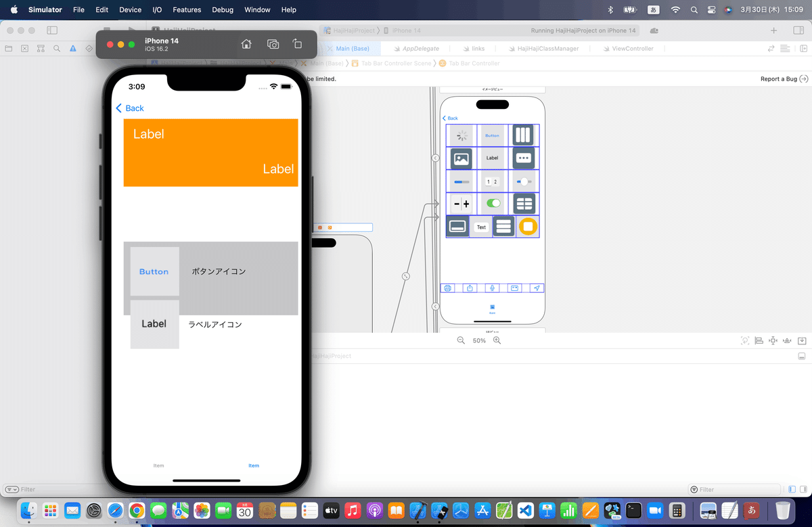812x527 pixels.
Task: Switch to AppDelegate editor tab in Xcode
Action: (x=415, y=49)
